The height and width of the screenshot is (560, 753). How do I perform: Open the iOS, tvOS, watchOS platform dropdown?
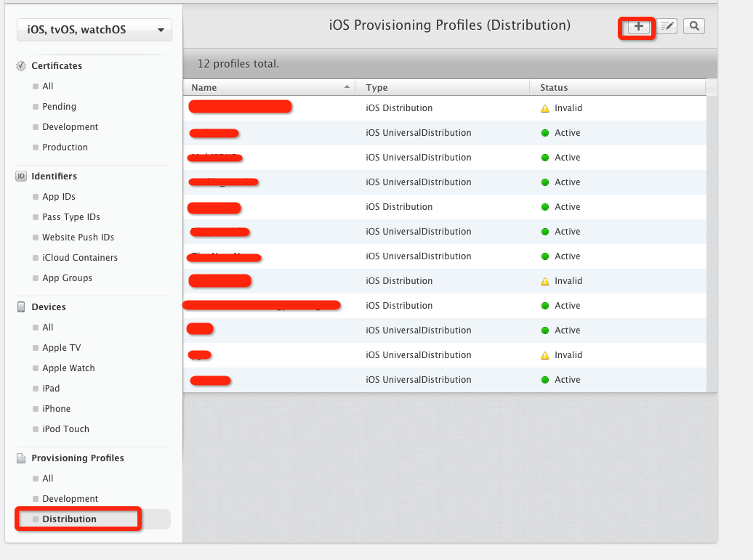coord(94,30)
